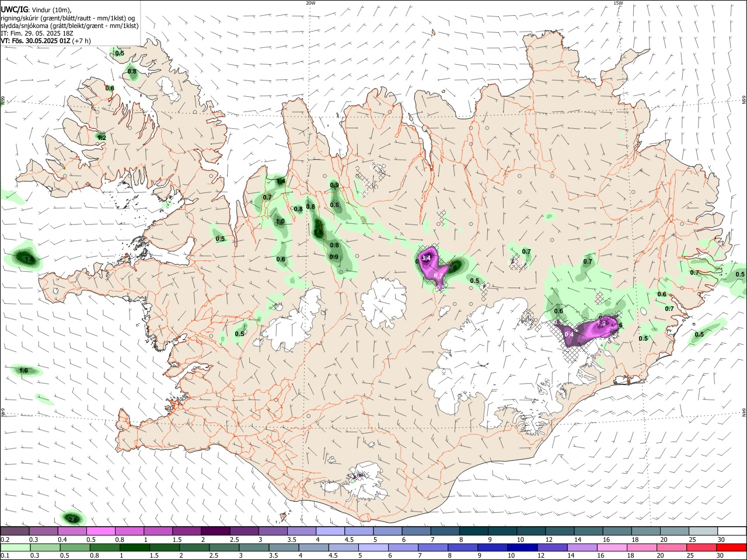Select the pale grey 25–30 swatch on upper scale
The height and width of the screenshot is (560, 747).
(703, 531)
